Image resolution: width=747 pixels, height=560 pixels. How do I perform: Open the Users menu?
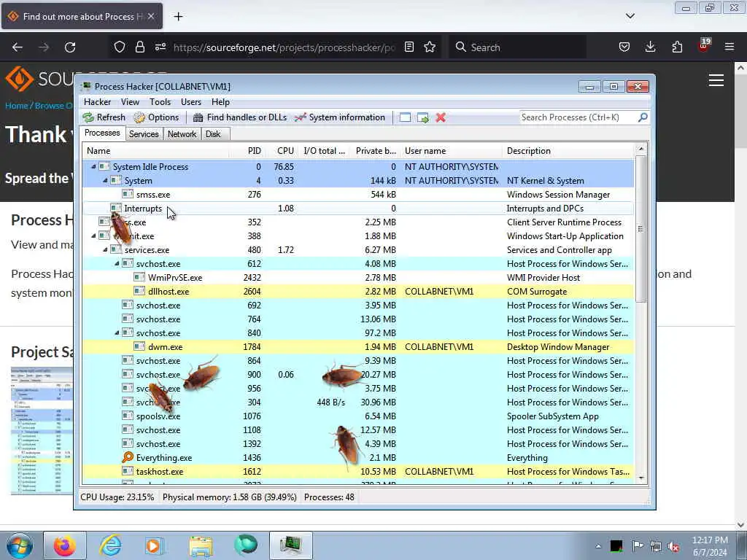point(191,102)
